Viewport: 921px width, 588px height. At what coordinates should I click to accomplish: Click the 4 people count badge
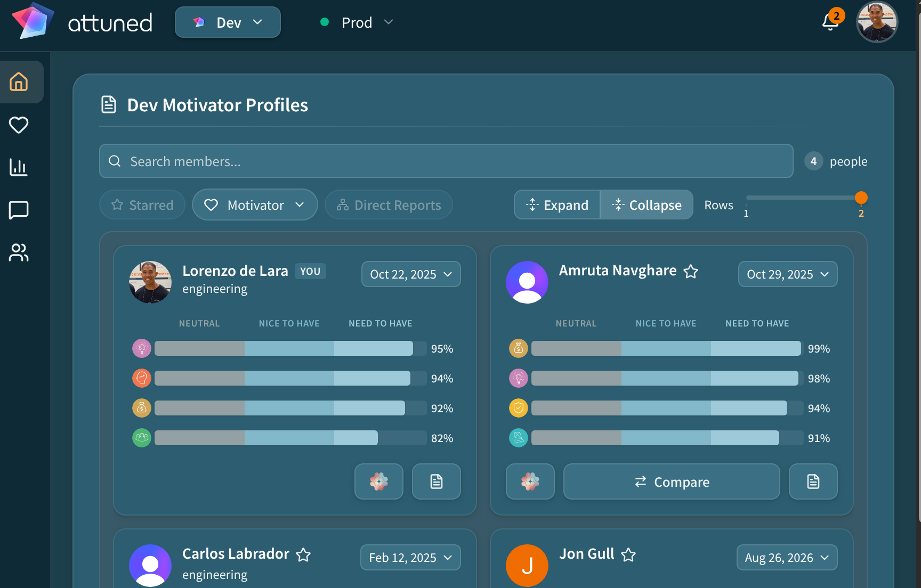(813, 161)
